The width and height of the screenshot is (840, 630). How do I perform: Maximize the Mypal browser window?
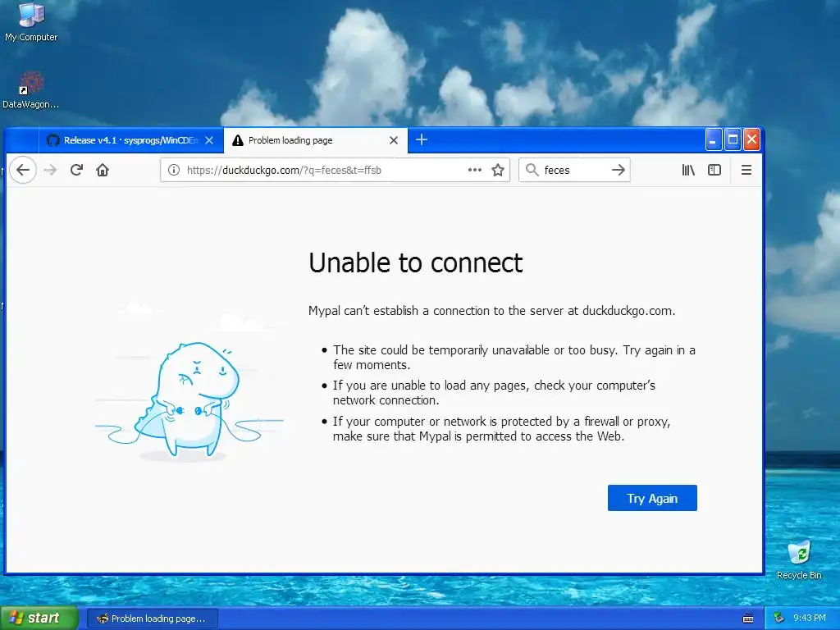click(x=733, y=140)
